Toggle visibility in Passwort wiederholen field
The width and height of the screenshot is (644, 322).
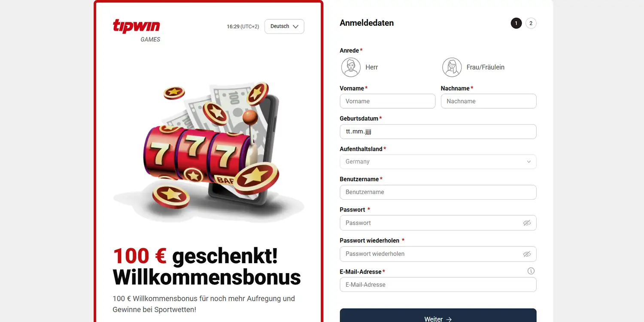click(x=527, y=254)
